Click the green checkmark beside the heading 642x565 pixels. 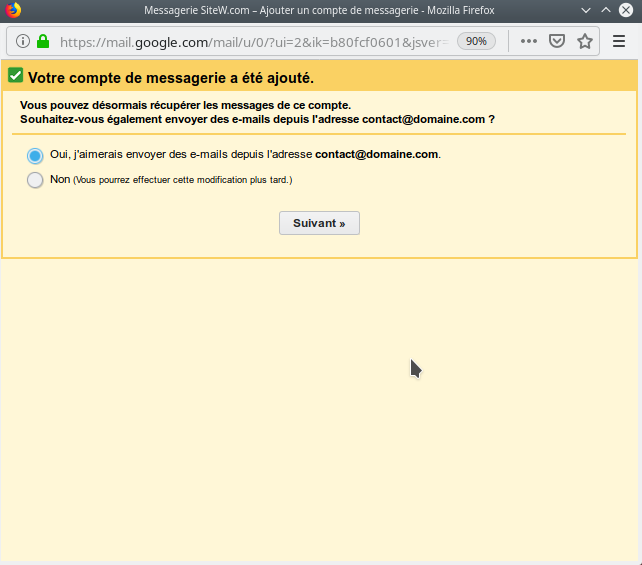tap(16, 76)
